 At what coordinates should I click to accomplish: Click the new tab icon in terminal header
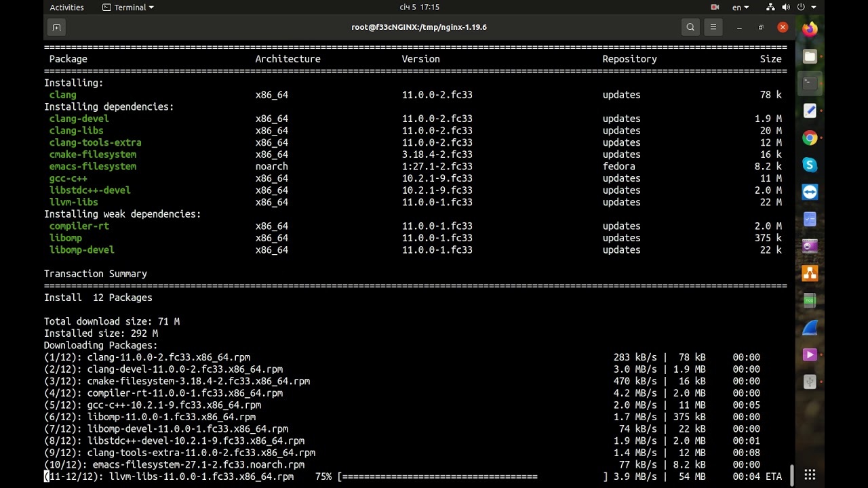[x=57, y=27]
